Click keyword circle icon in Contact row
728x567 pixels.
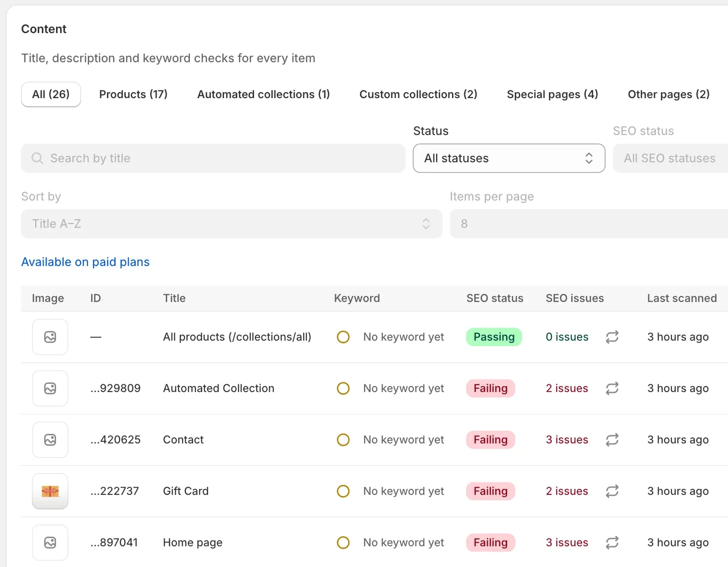click(343, 440)
